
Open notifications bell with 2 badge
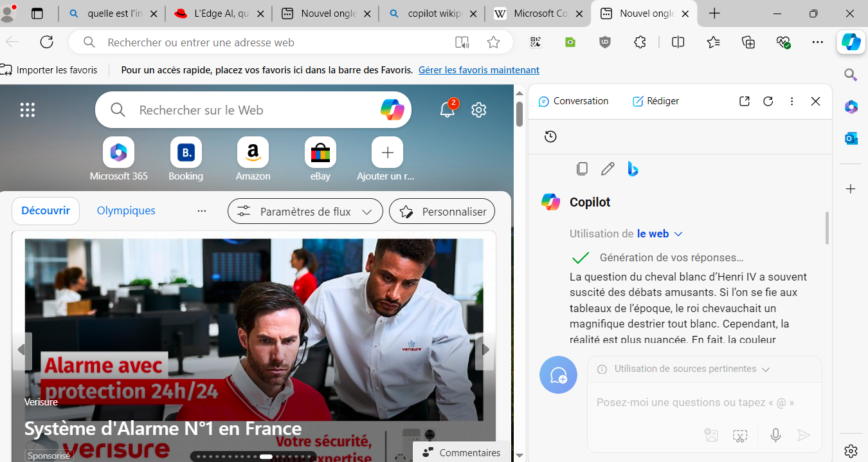click(448, 109)
